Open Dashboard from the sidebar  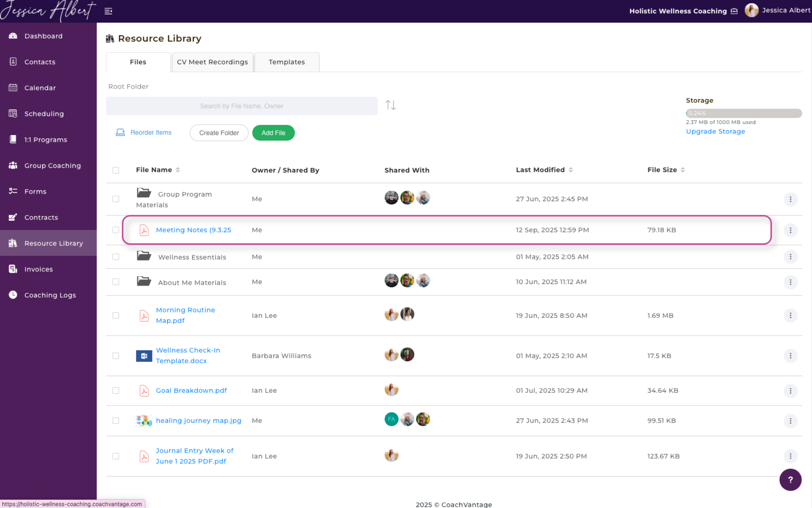click(43, 36)
